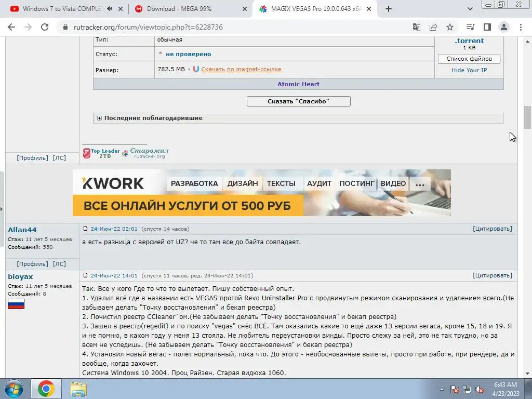
Task: Close the MAGIX VEGAS Pro tab
Action: coord(369,9)
